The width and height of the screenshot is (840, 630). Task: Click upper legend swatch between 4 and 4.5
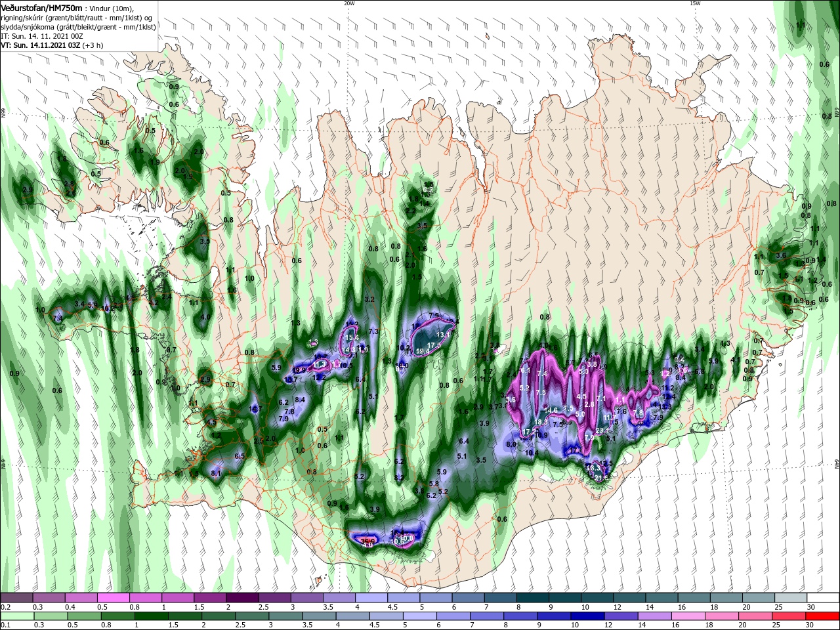(x=371, y=598)
